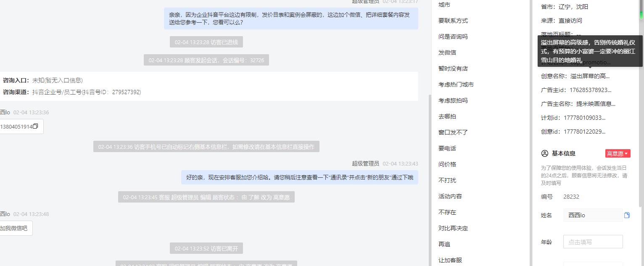The image size is (644, 266).
Task: Choose the 问价格 quick reply
Action: (x=447, y=164)
